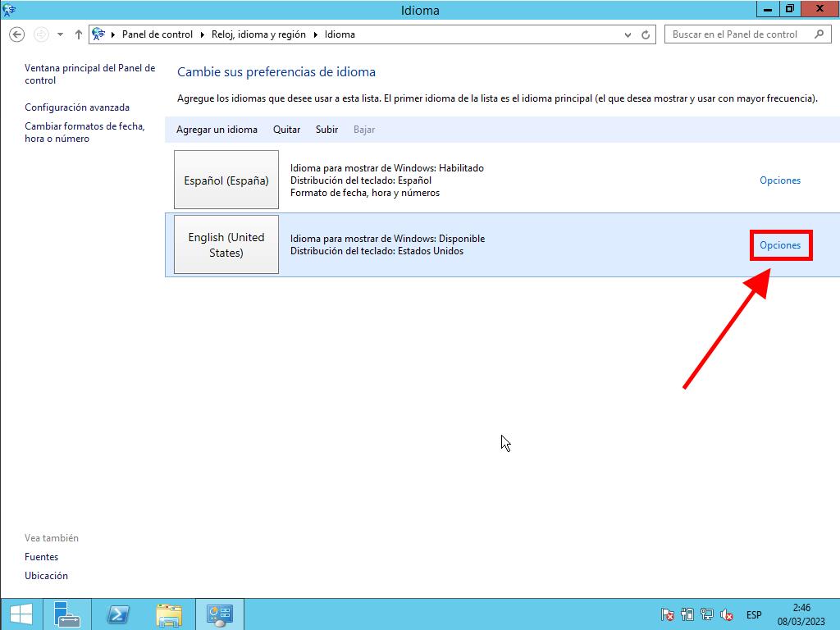Click the Windows Start button
Screen dimensions: 840x630
coord(21,614)
